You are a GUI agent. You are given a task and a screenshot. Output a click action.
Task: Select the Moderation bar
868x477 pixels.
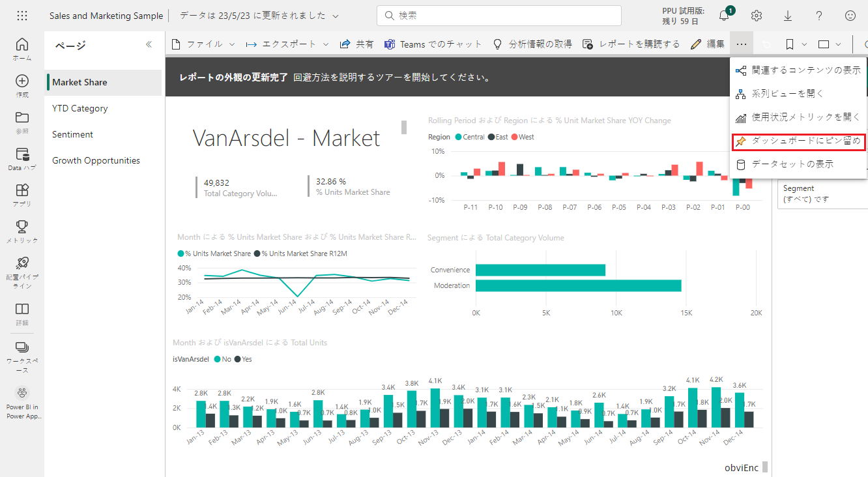click(579, 285)
